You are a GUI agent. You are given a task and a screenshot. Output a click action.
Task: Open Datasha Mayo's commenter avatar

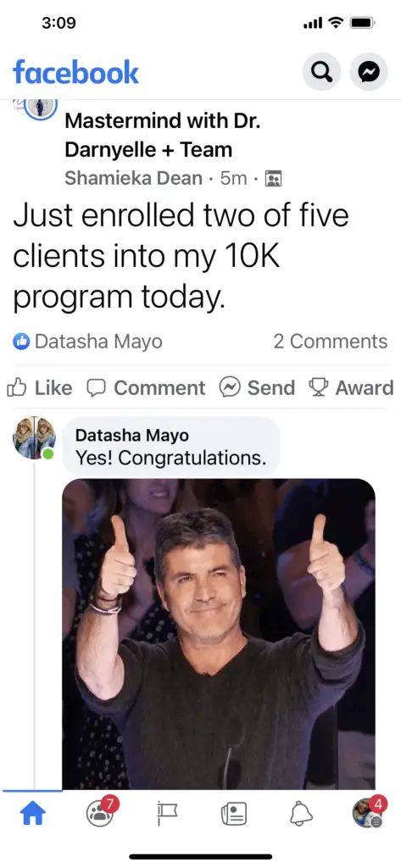[35, 438]
